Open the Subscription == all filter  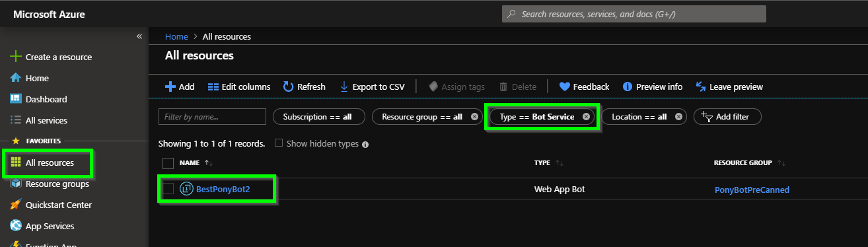(x=318, y=116)
